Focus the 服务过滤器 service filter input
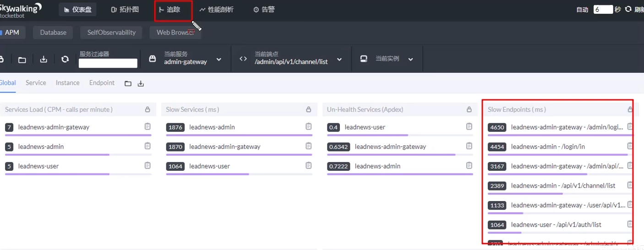Image resolution: width=644 pixels, height=250 pixels. point(108,63)
